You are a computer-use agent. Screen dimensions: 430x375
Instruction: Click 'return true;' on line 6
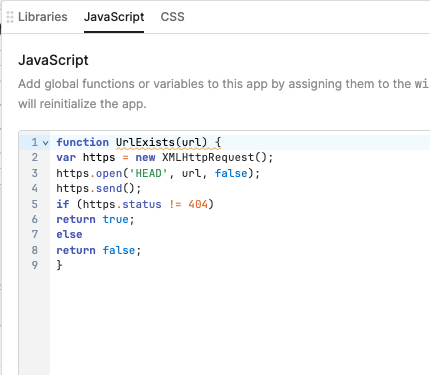95,219
